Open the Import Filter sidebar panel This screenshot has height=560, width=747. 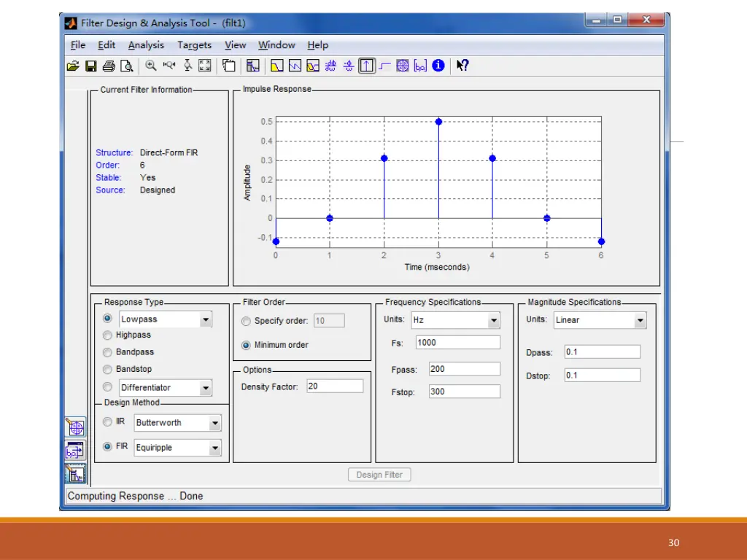pos(75,450)
